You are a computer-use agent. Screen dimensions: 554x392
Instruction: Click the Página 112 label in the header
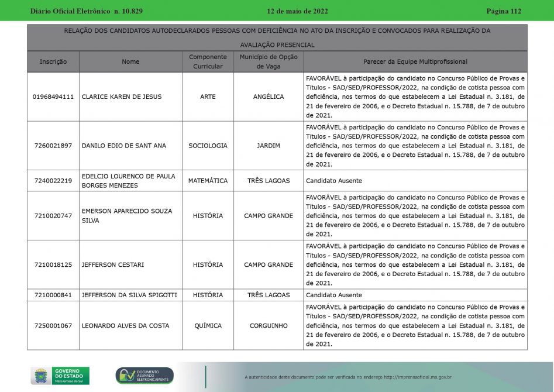tap(503, 11)
